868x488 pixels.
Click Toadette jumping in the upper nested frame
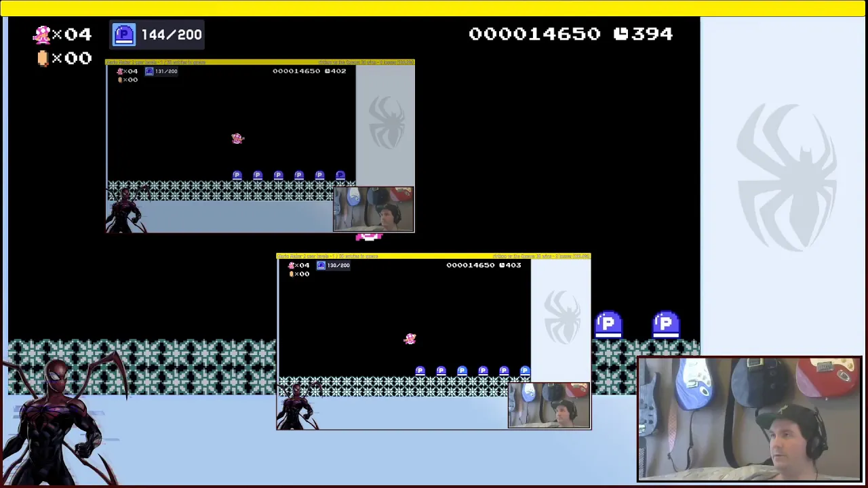(x=237, y=138)
